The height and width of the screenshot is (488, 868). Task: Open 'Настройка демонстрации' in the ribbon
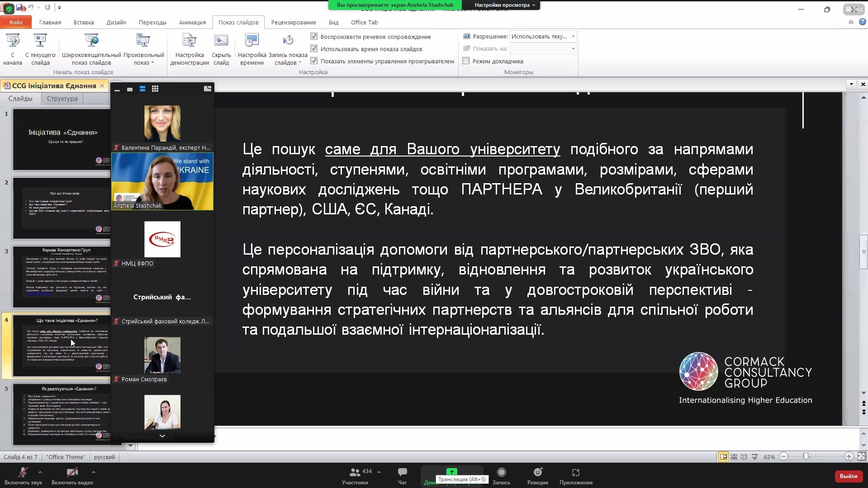(x=190, y=42)
